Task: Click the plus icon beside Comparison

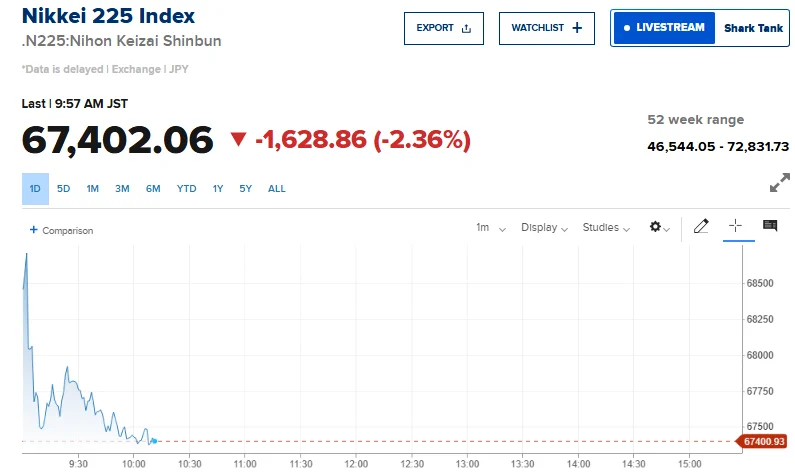Action: [x=33, y=230]
